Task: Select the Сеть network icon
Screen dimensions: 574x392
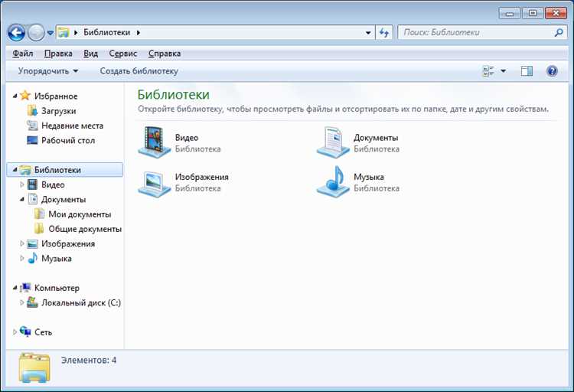Action: click(25, 332)
